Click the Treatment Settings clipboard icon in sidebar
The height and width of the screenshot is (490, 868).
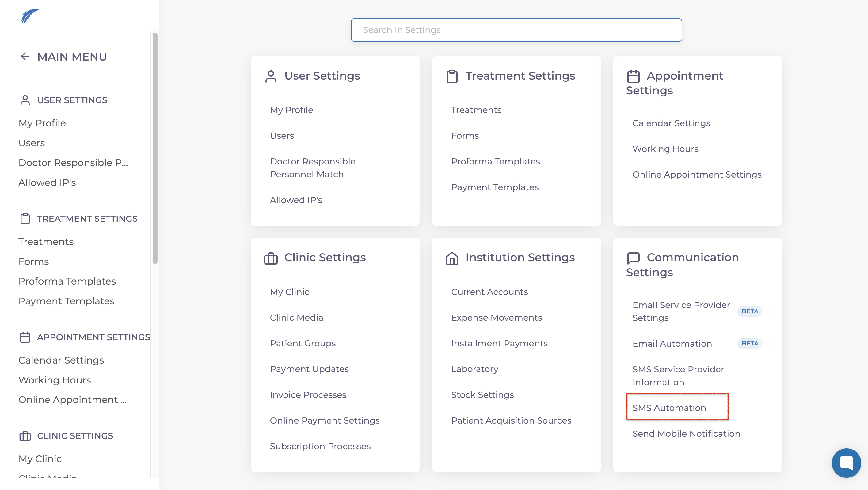coord(25,219)
